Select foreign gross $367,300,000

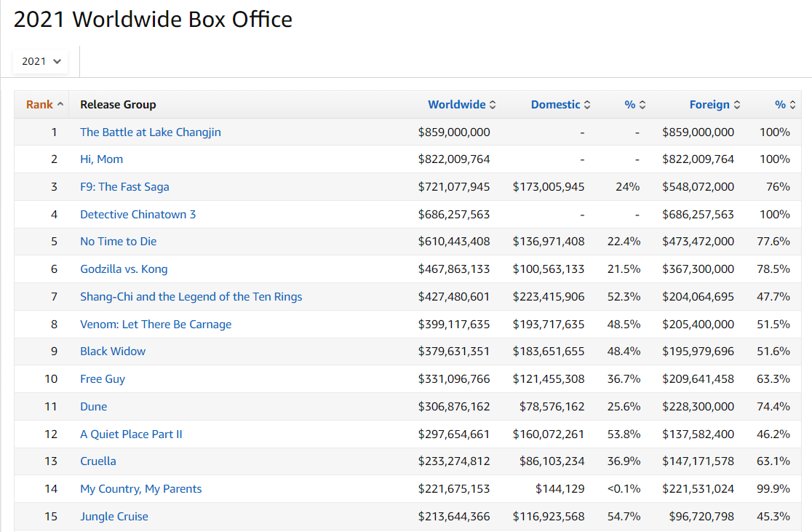[698, 269]
